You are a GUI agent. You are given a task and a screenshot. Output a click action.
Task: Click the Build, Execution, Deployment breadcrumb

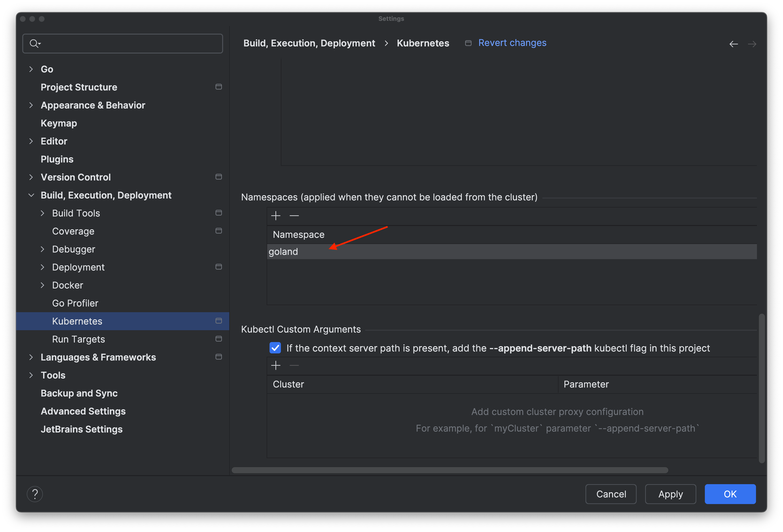pyautogui.click(x=309, y=43)
